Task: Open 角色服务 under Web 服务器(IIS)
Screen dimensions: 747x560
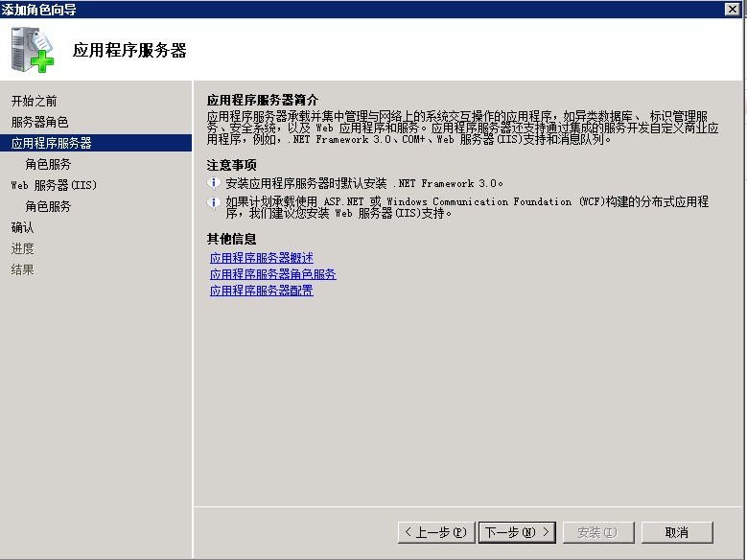Action: [x=48, y=206]
